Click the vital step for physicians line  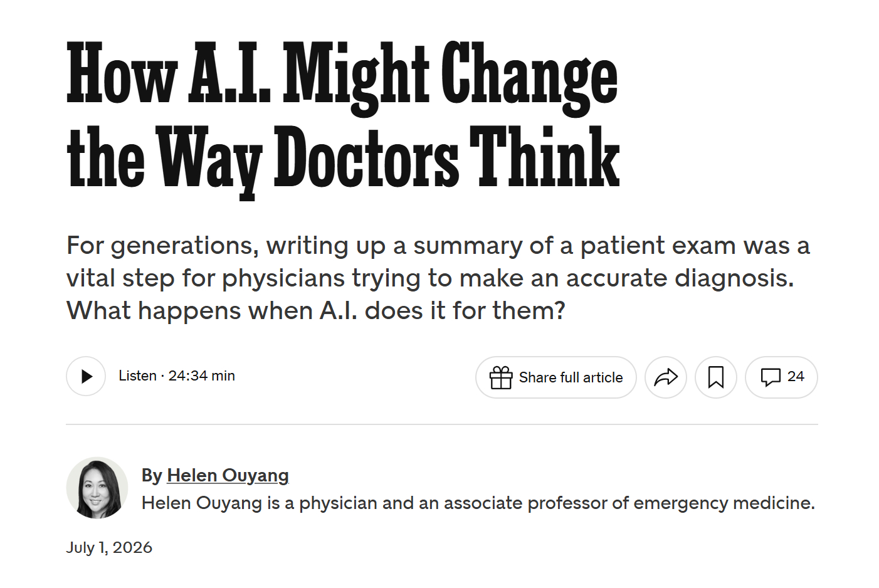(430, 278)
